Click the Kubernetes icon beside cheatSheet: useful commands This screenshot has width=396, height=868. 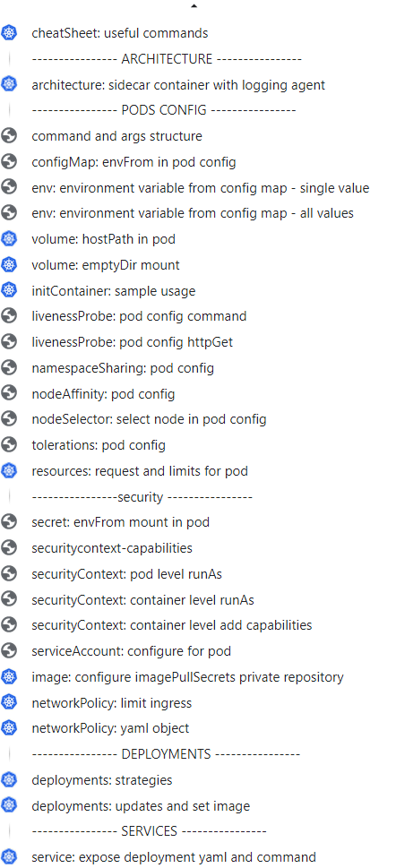coord(10,33)
